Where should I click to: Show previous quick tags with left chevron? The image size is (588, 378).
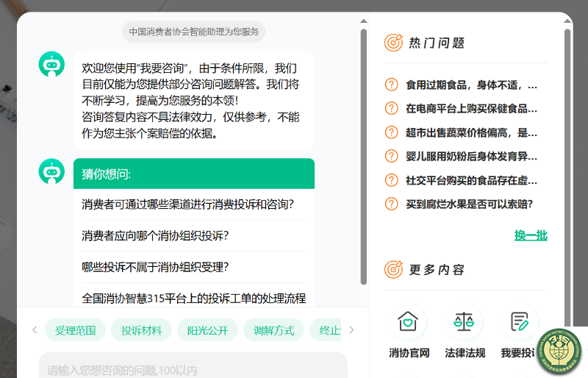click(x=35, y=330)
